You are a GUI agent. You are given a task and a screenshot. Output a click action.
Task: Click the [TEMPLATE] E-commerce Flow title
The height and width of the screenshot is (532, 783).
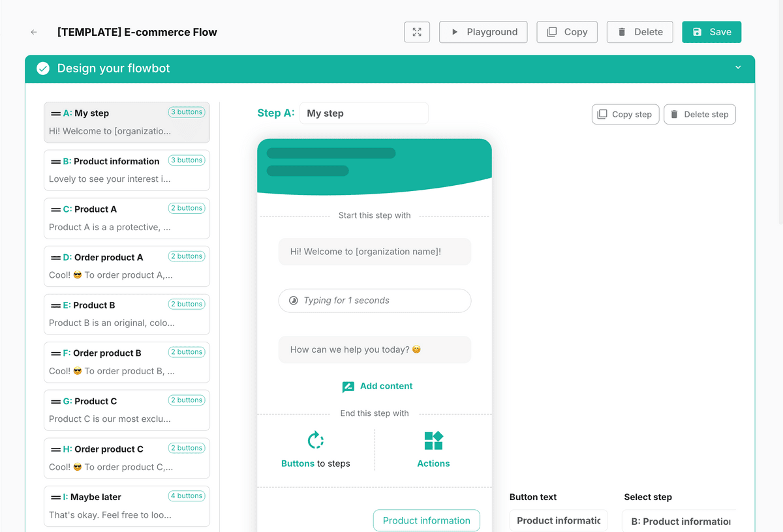[137, 32]
